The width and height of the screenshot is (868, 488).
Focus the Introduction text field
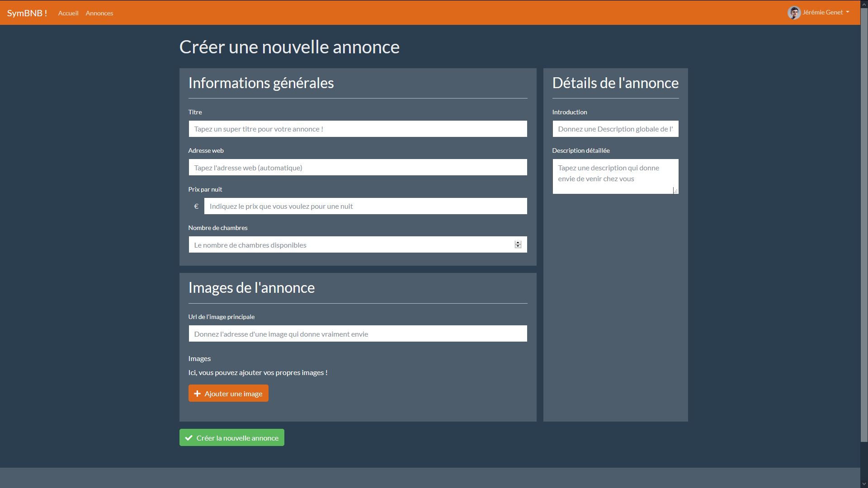pos(615,129)
